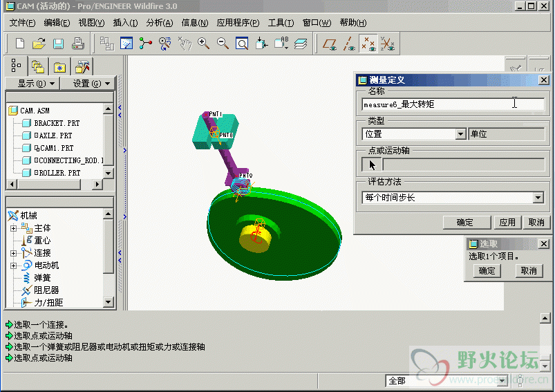Click 应用 in 测量定义 dialog

tap(507, 223)
